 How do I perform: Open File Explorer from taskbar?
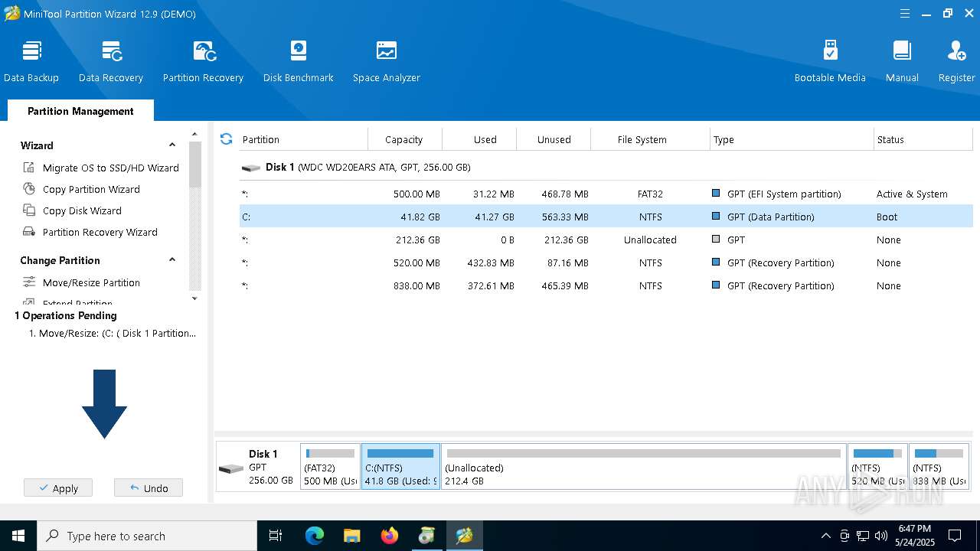[352, 536]
